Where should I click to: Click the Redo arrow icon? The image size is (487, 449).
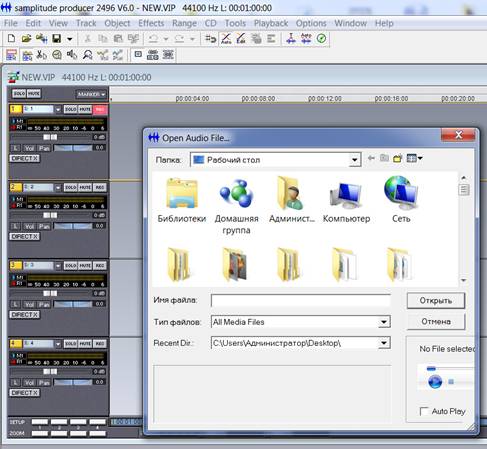point(179,39)
